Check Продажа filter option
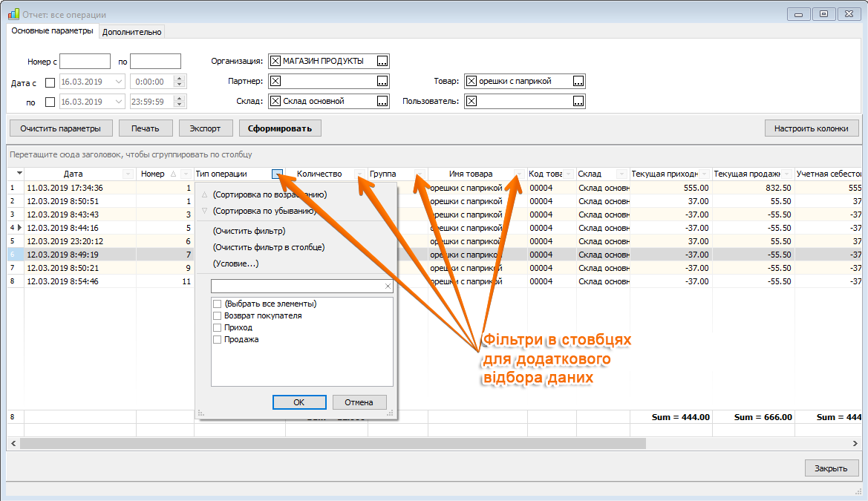Image resolution: width=868 pixels, height=501 pixels. pos(217,339)
